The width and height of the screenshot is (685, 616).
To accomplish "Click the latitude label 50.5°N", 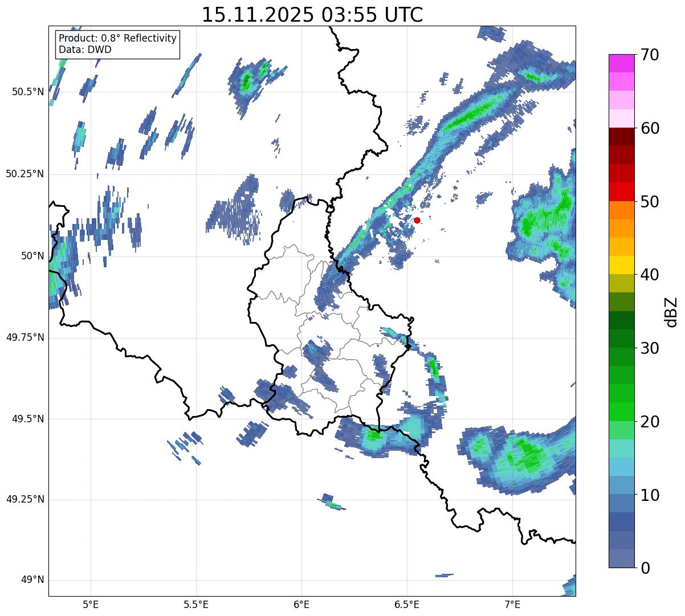I will [28, 92].
